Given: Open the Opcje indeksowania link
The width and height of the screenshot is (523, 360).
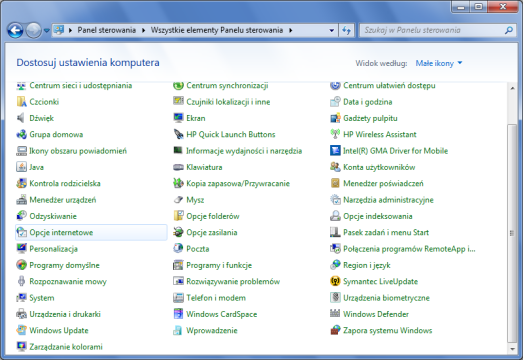Looking at the screenshot, I should click(x=378, y=216).
